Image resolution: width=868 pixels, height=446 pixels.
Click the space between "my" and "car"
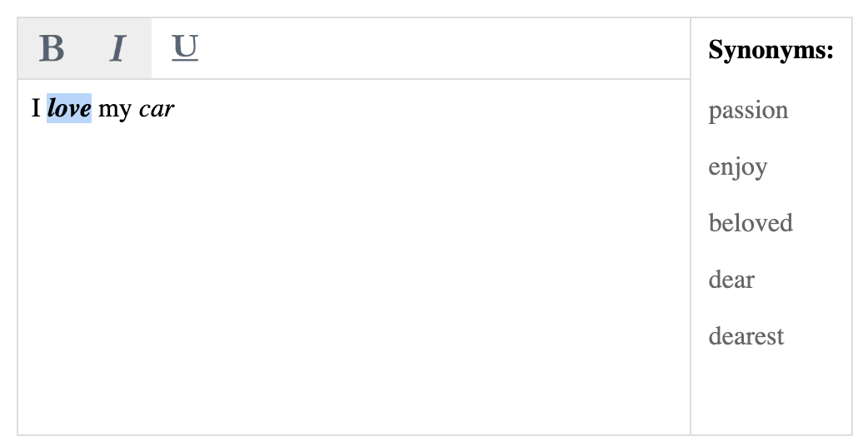(x=136, y=109)
